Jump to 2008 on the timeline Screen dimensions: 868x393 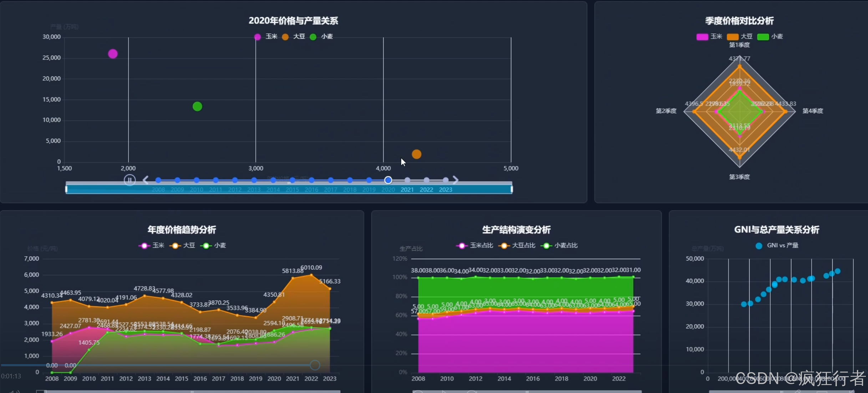coord(158,180)
